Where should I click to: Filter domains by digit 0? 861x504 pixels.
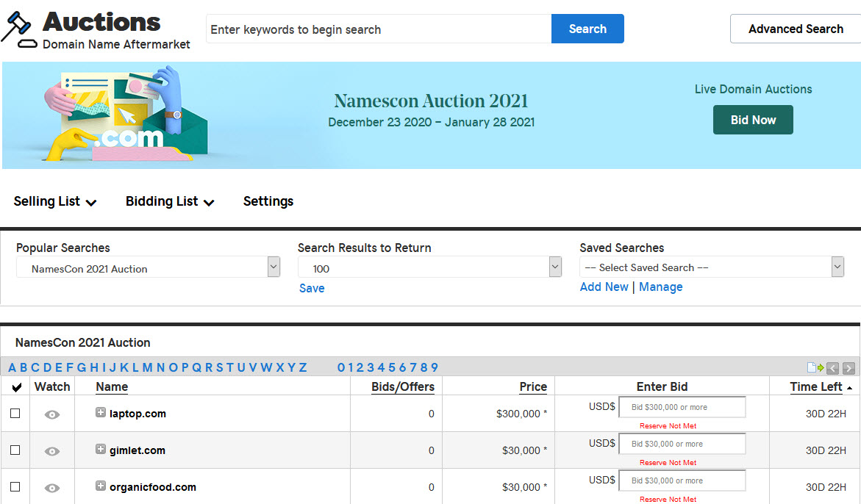point(341,367)
